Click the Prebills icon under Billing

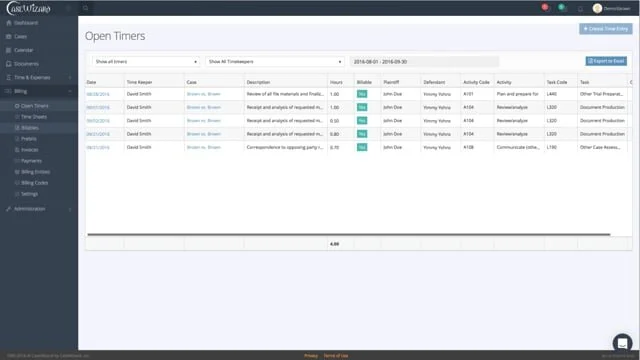[17, 139]
